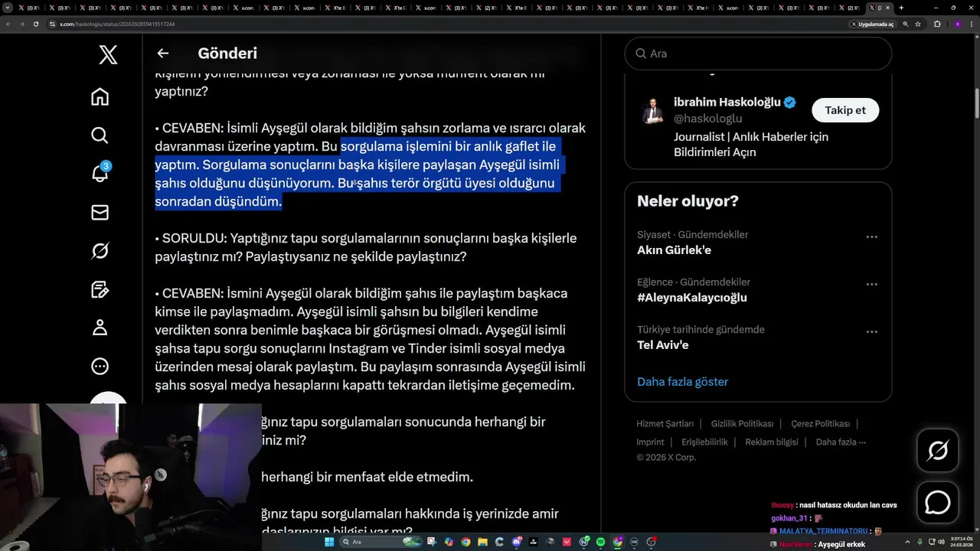Open options for #AleynaKalaycıoğlu trend
This screenshot has width=980, height=551.
(871, 285)
